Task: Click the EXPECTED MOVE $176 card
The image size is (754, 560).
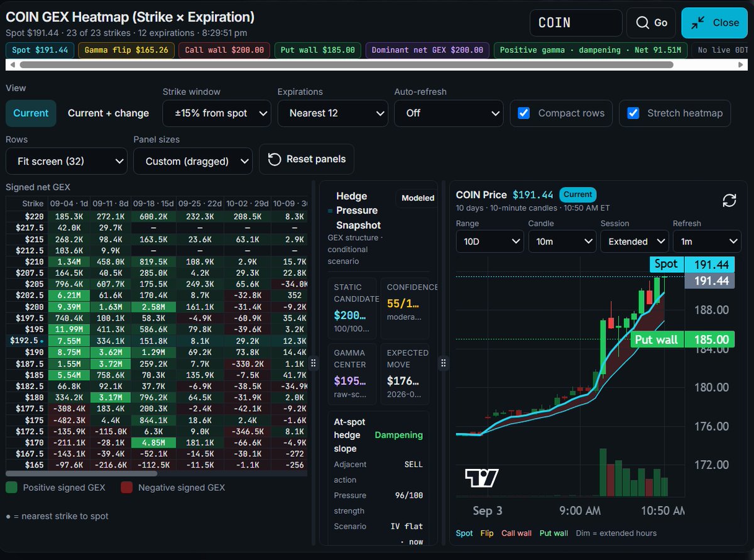Action: click(405, 374)
